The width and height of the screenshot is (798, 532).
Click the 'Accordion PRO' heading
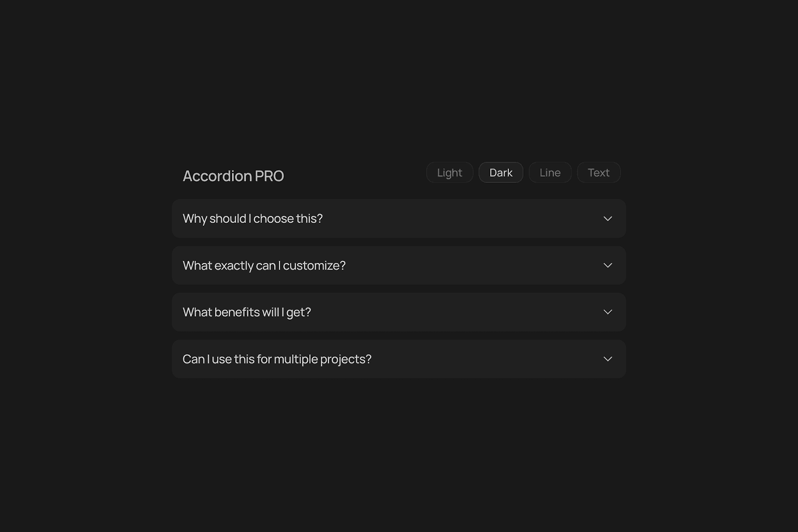[x=233, y=176]
